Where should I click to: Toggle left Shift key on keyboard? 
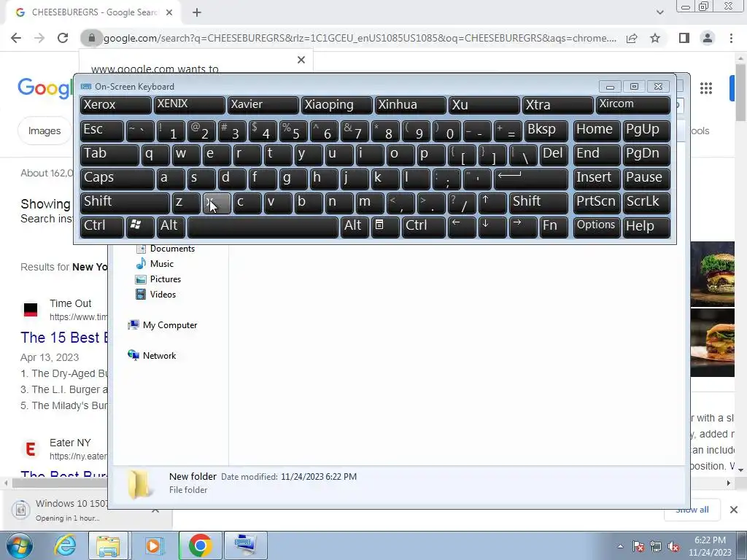pyautogui.click(x=125, y=203)
